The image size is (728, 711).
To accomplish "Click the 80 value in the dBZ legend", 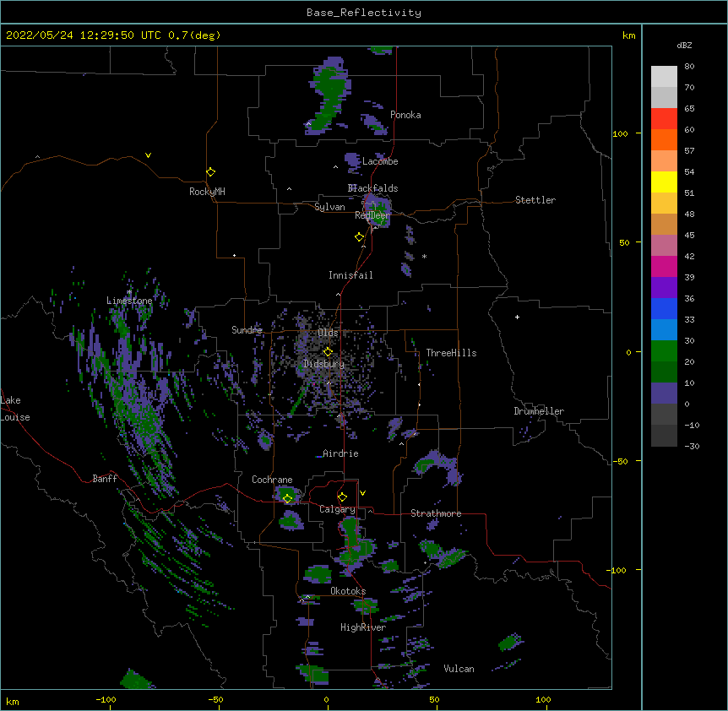I will click(x=689, y=67).
